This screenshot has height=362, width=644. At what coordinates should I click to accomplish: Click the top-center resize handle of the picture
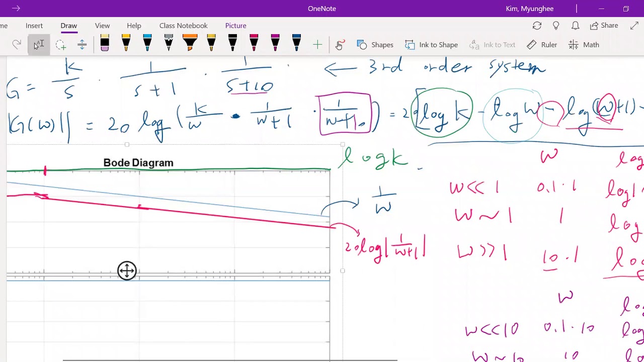[127, 145]
